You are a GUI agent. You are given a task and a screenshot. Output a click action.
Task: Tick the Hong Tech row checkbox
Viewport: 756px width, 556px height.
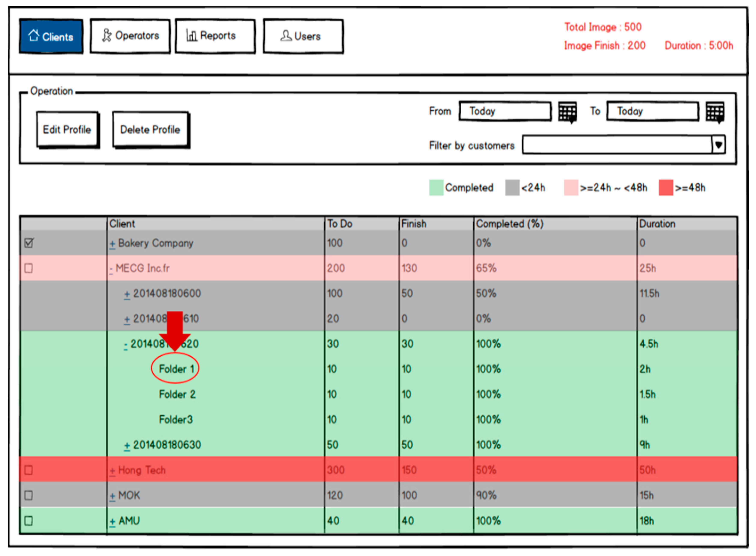29,470
